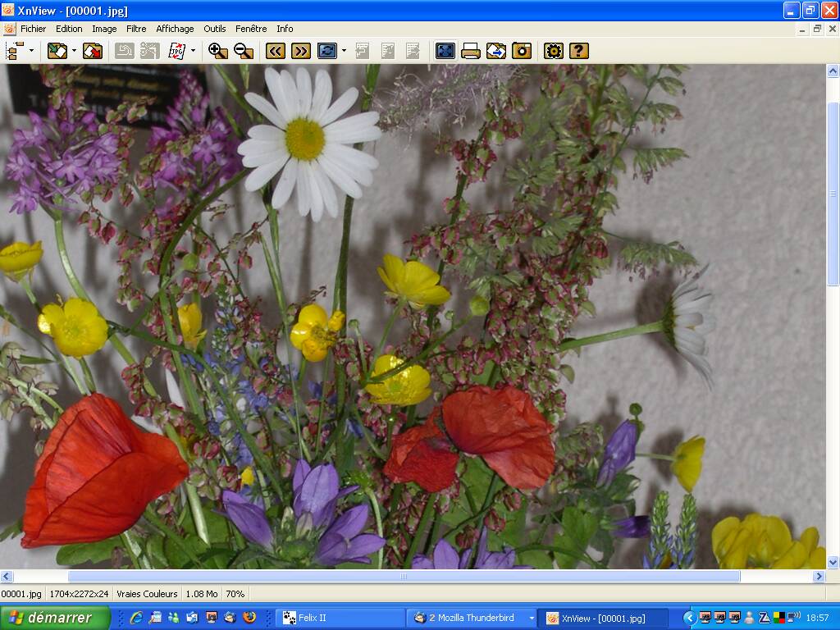Screen dimensions: 840x630
Task: Click the printer icon
Action: (470, 51)
